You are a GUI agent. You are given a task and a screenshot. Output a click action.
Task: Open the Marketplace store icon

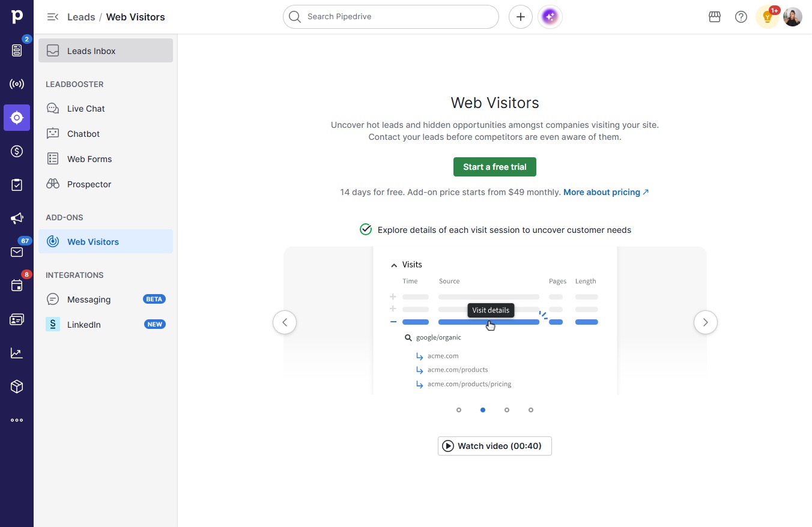pyautogui.click(x=715, y=17)
